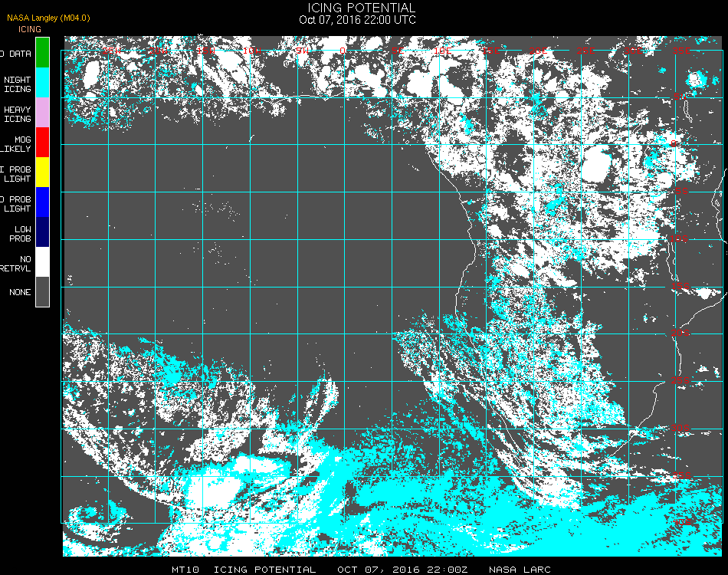Click the MT10 text in the footer
The width and height of the screenshot is (728, 575).
point(185,570)
